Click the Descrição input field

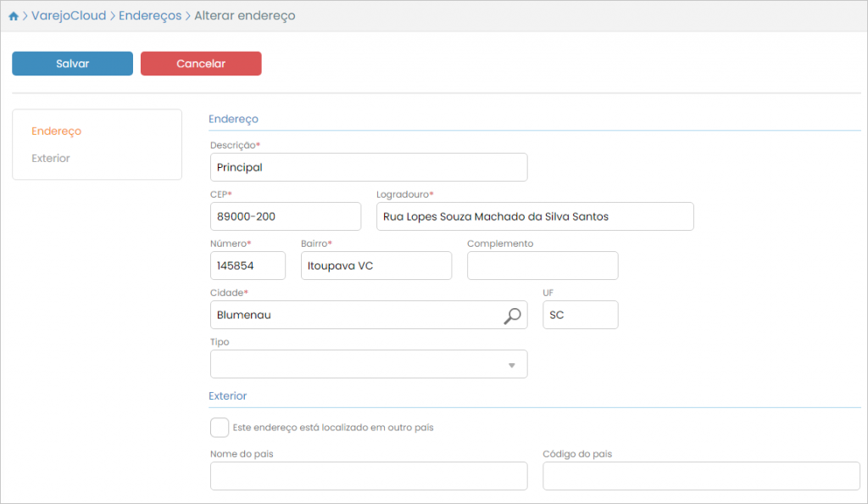(x=368, y=167)
